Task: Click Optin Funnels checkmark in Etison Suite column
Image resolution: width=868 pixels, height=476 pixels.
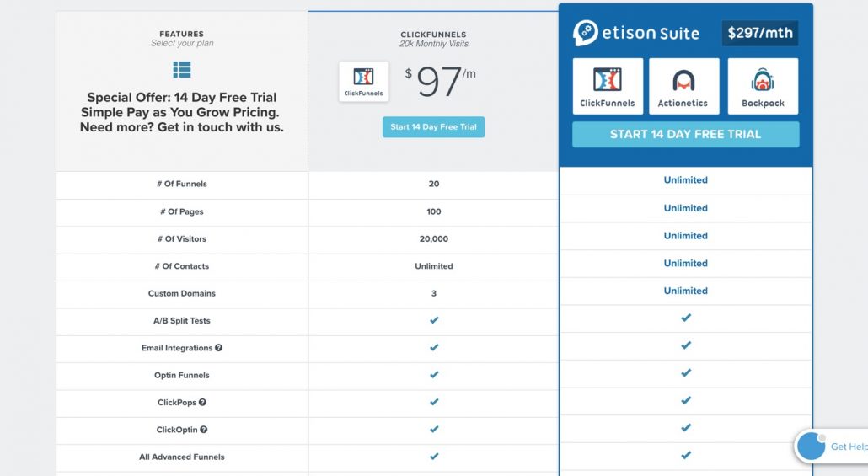Action: [x=686, y=373]
